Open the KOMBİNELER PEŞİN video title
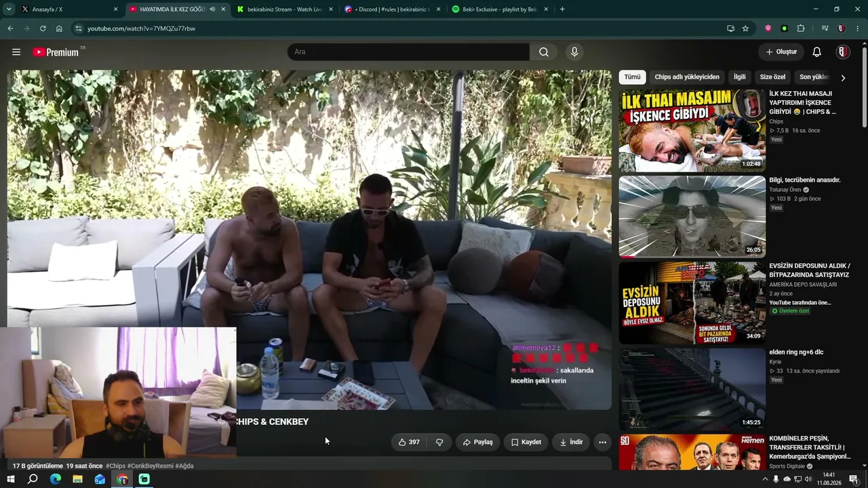This screenshot has width=868, height=488. (810, 447)
